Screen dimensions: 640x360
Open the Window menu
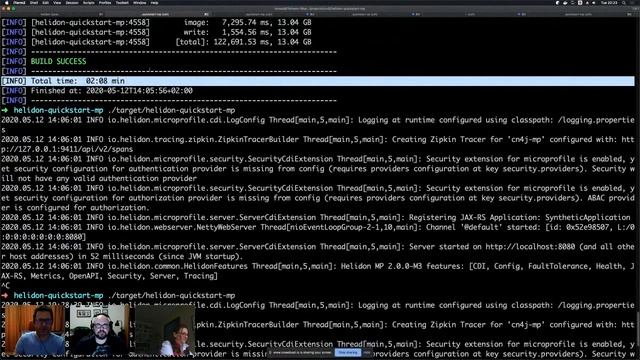tap(139, 2)
